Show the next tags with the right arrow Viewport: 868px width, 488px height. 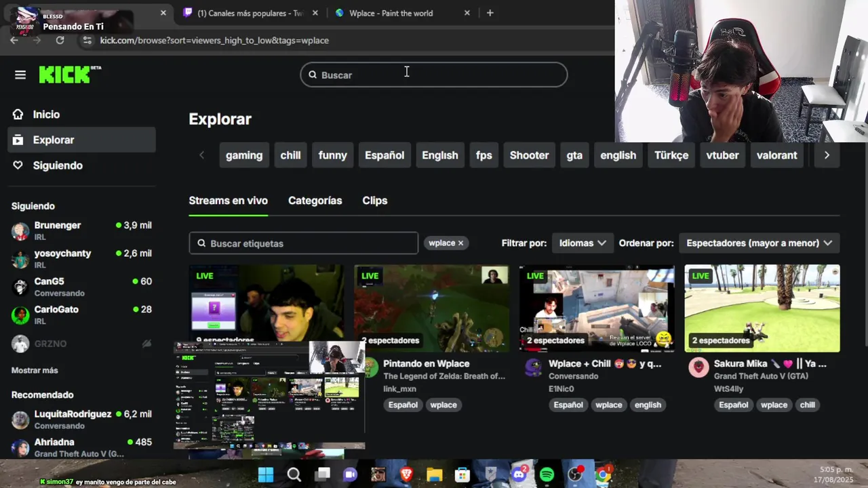827,155
